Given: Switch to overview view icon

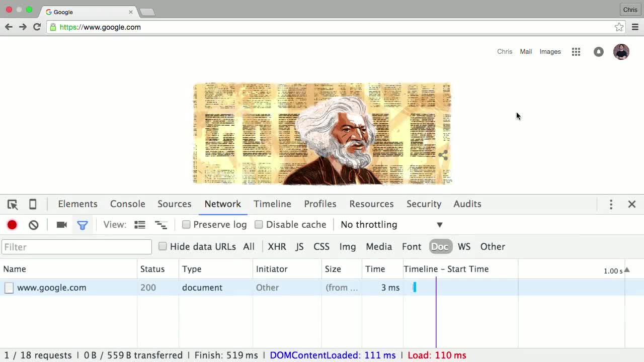Looking at the screenshot, I should pos(161,225).
